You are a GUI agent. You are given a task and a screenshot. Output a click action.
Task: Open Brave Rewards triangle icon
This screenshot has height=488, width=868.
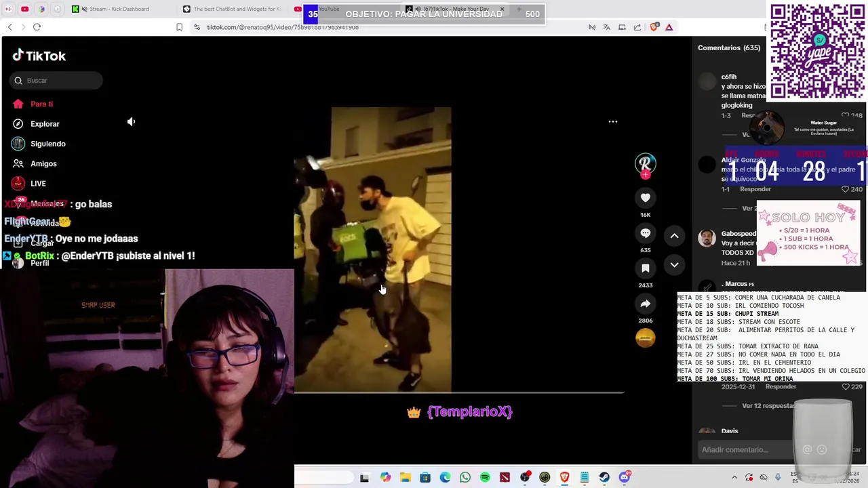pyautogui.click(x=669, y=27)
